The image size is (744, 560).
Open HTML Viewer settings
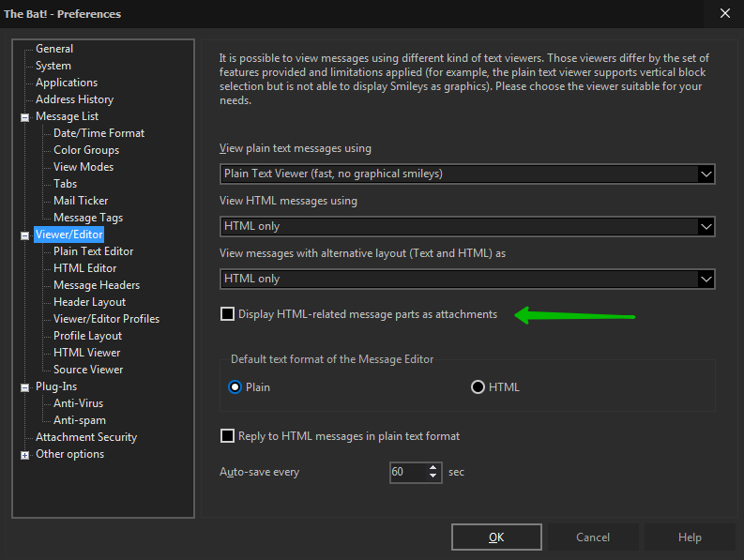coord(87,353)
